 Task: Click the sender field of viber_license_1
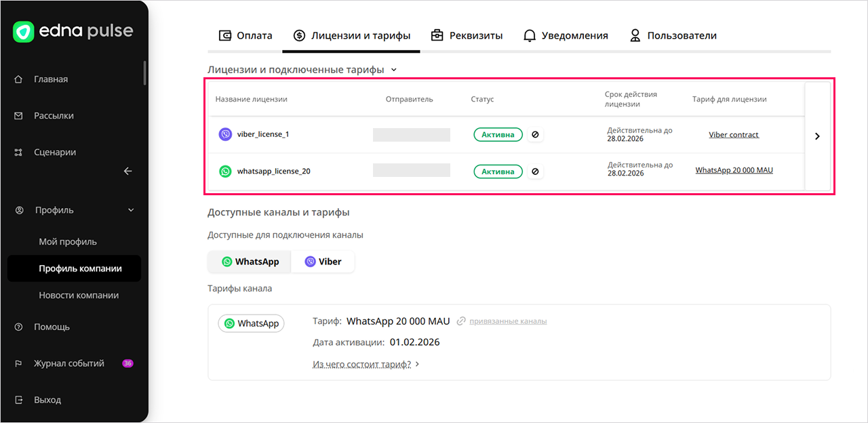(412, 135)
